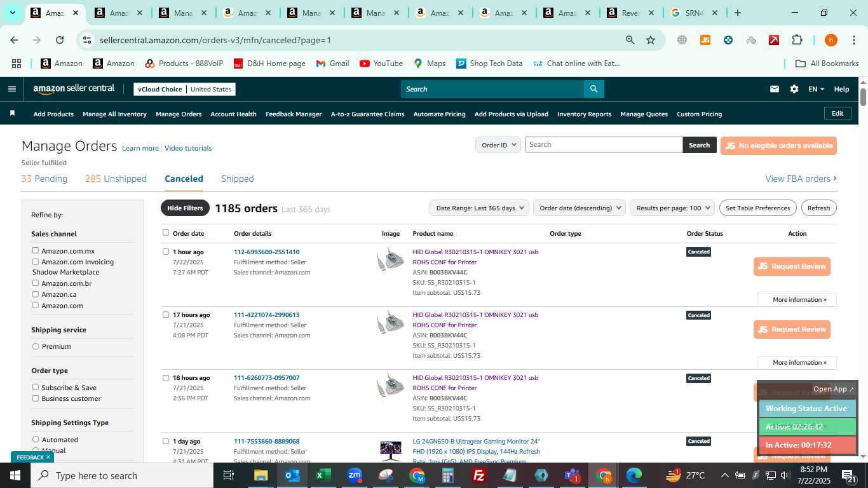Click the Order ID search input field
This screenshot has height=488, width=868.
click(604, 144)
